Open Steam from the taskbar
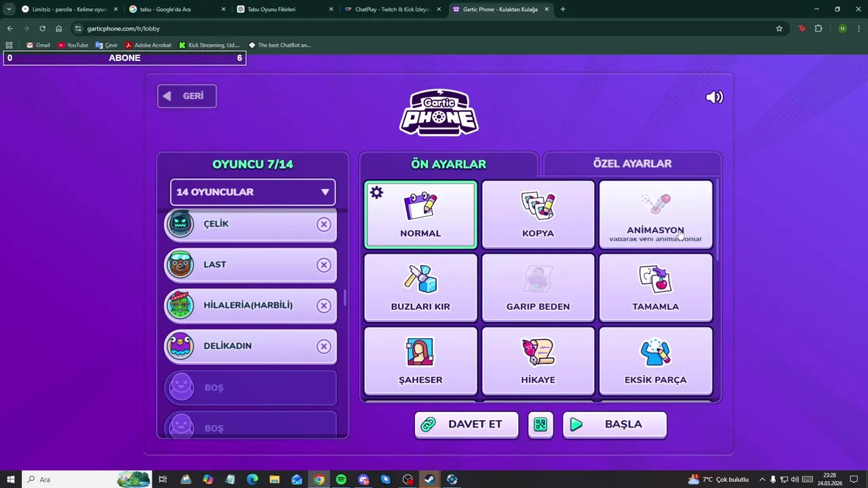Image resolution: width=868 pixels, height=488 pixels. pos(429,479)
